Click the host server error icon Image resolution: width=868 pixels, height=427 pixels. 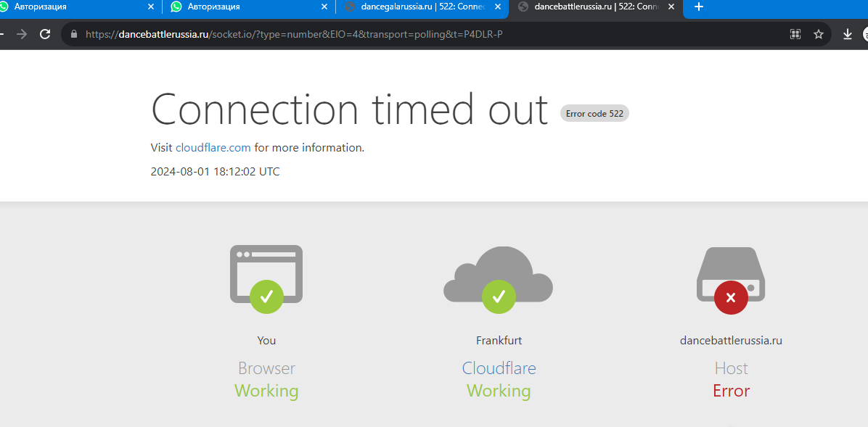pos(731,280)
